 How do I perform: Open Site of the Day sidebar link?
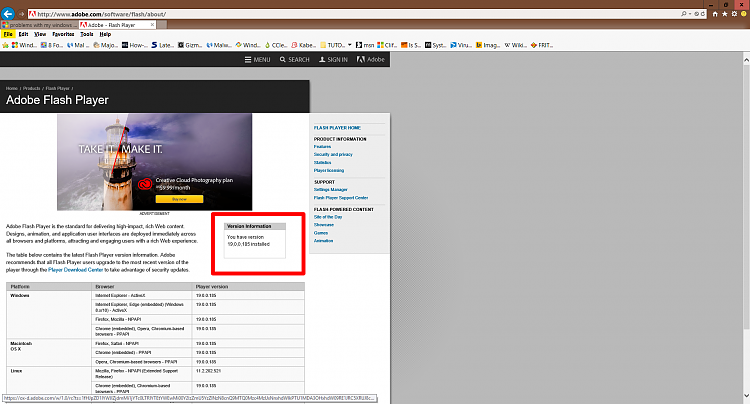click(328, 217)
